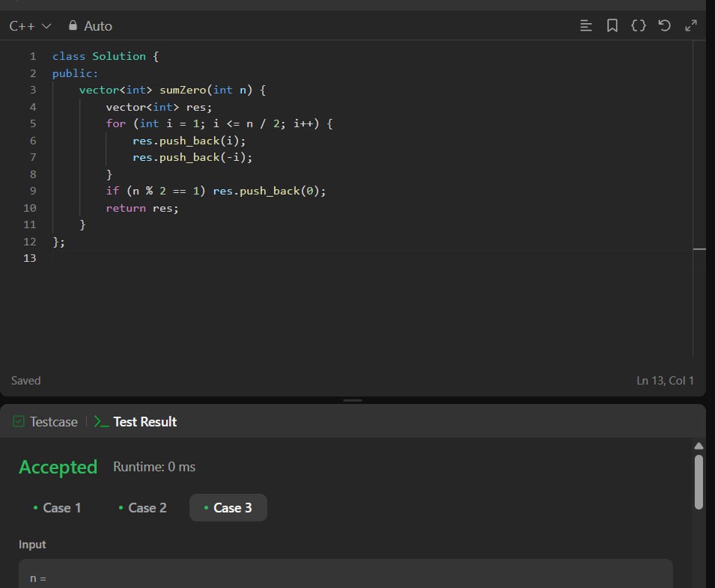Viewport: 715px width, 588px height.
Task: Click the results panel scrollbar thumb
Action: [699, 482]
